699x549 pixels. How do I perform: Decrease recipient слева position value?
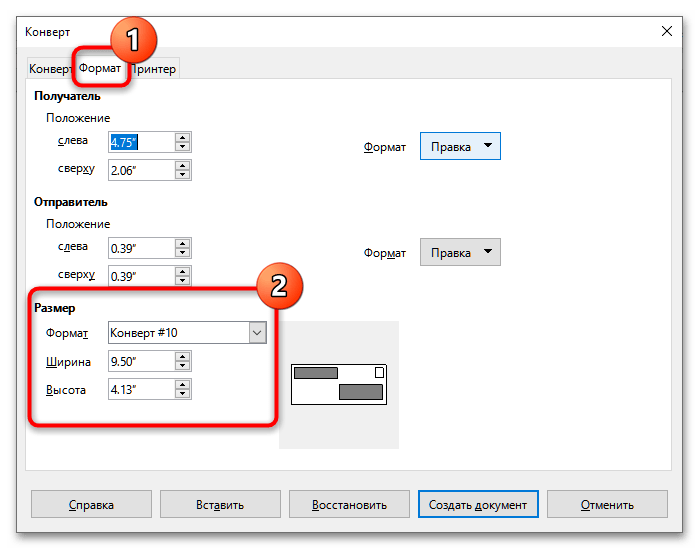coord(181,147)
